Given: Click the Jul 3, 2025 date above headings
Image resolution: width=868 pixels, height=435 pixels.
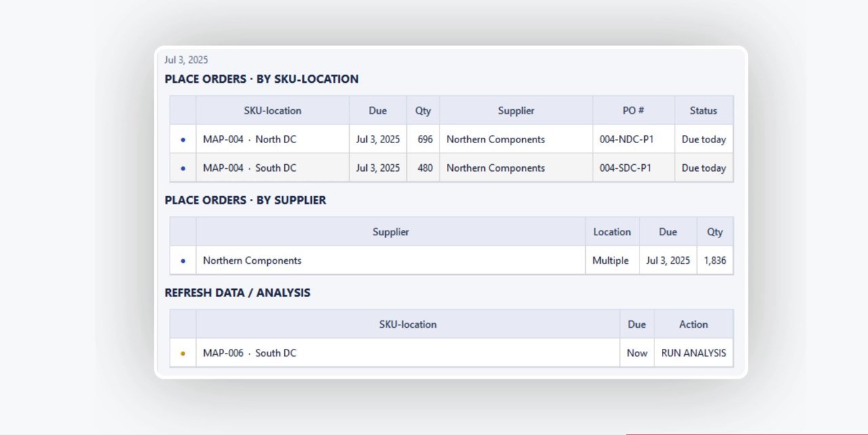Looking at the screenshot, I should coord(186,60).
